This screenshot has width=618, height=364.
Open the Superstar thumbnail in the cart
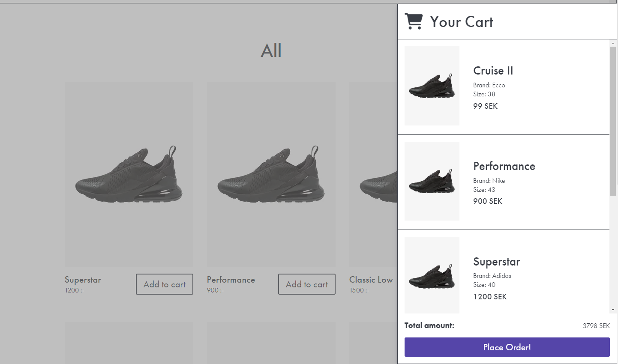[x=432, y=275]
